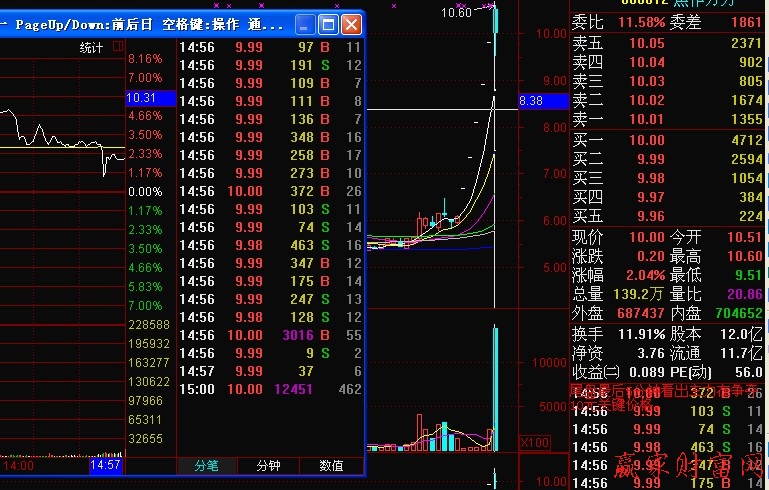Click the blue 10.31 price marker

coord(142,98)
